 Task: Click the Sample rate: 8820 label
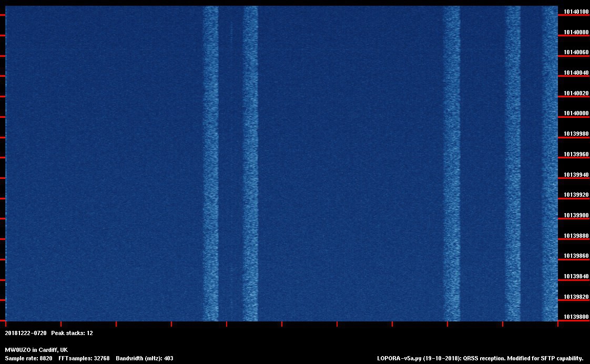click(x=28, y=359)
